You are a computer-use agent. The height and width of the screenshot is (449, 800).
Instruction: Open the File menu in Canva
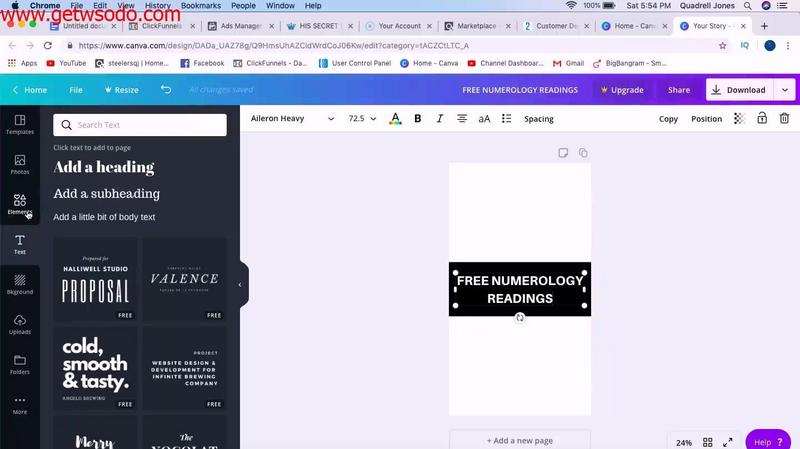tap(76, 90)
